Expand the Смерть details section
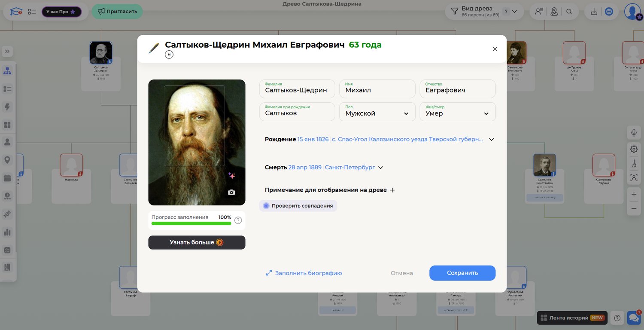Image resolution: width=644 pixels, height=330 pixels. pyautogui.click(x=380, y=168)
